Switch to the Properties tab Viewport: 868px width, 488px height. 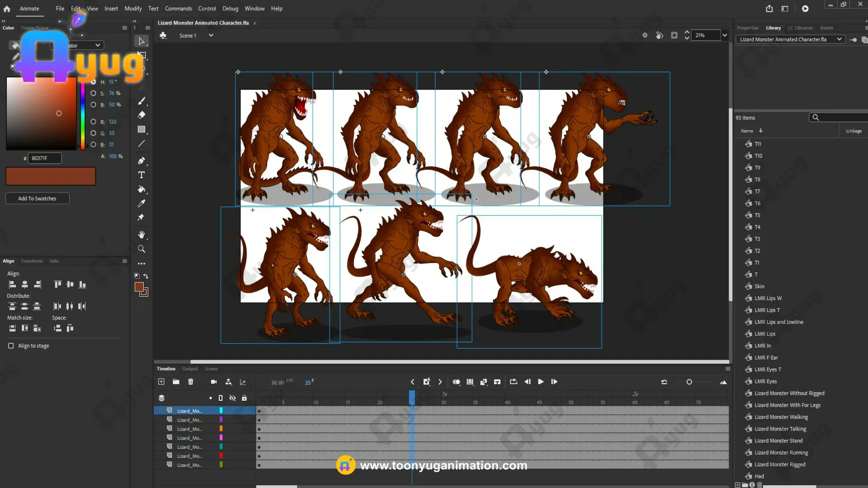[x=747, y=28]
